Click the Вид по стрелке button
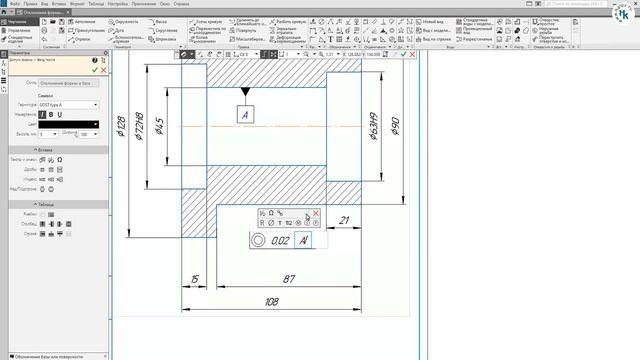This screenshot has height=360, width=640. click(433, 40)
